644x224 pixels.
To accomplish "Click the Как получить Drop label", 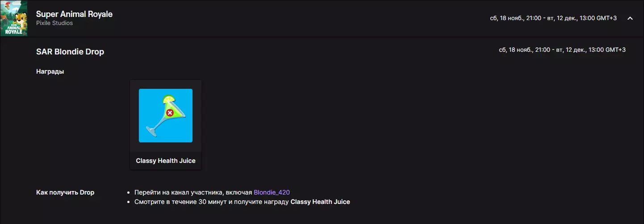I will coord(65,192).
